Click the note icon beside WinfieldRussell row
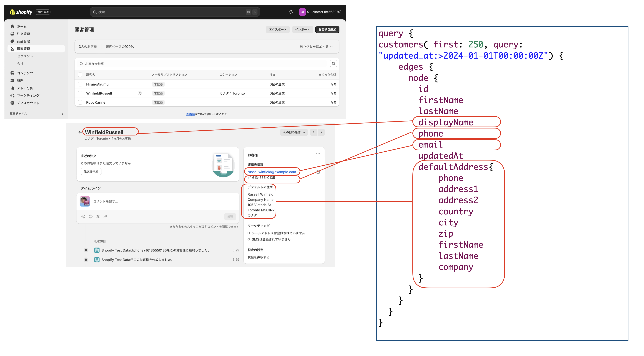This screenshot has height=356, width=644. (140, 93)
